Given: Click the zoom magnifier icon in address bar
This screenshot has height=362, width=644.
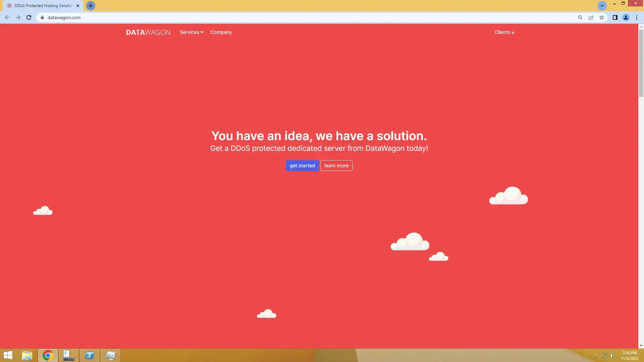Looking at the screenshot, I should (x=580, y=17).
